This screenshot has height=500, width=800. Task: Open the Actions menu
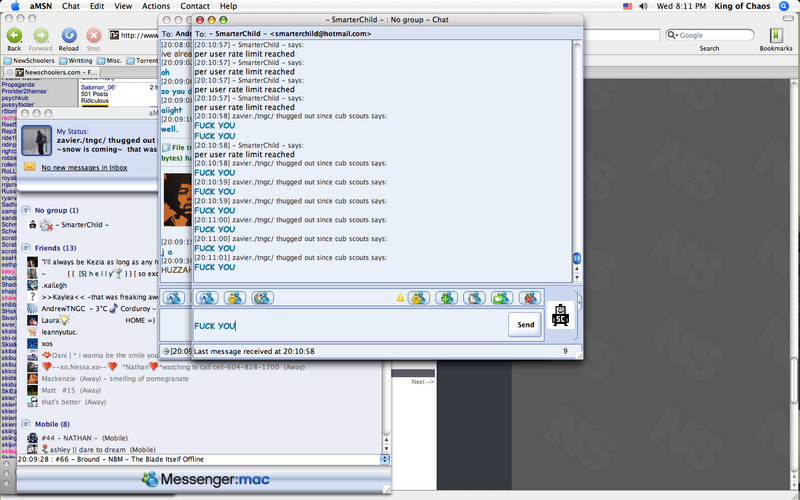[155, 6]
